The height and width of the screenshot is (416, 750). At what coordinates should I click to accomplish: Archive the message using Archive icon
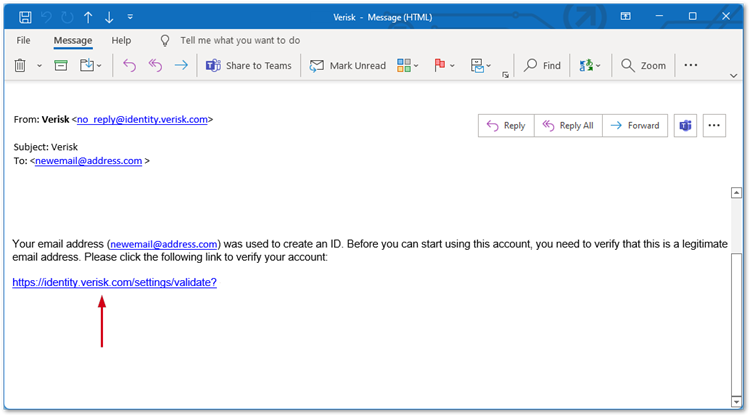click(x=61, y=65)
